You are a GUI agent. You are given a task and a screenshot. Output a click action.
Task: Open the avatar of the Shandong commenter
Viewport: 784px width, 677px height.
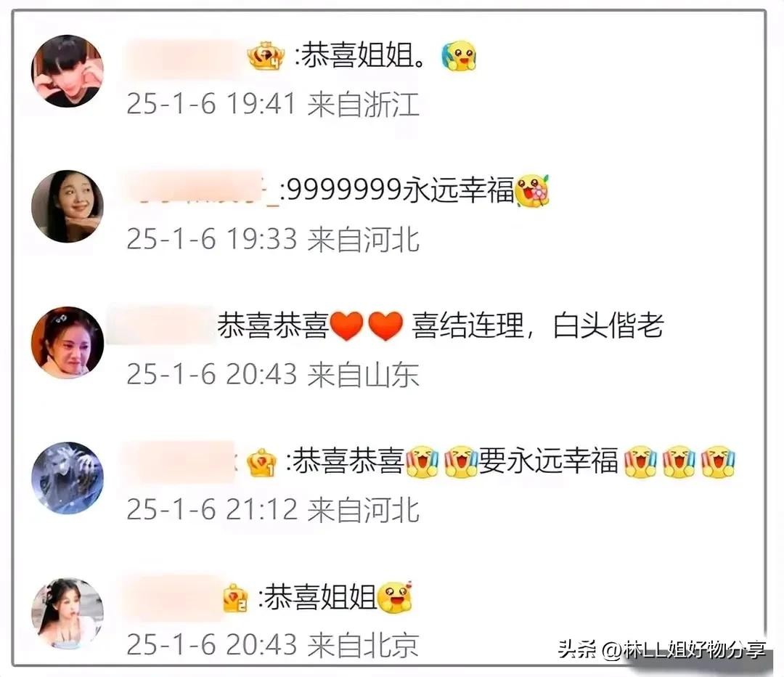pyautogui.click(x=67, y=342)
